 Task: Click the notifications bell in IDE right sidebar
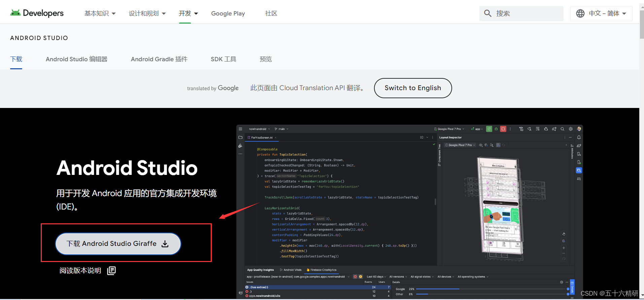click(x=579, y=137)
